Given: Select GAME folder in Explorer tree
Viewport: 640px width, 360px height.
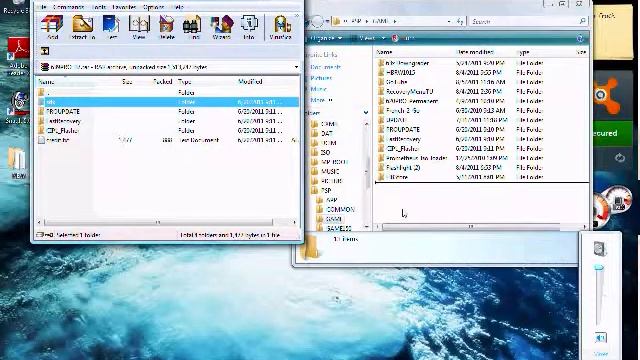Looking at the screenshot, I should [x=333, y=219].
